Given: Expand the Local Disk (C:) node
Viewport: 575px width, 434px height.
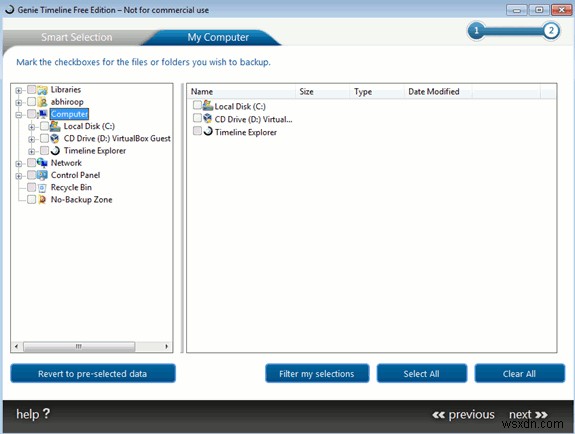Looking at the screenshot, I should click(x=32, y=127).
